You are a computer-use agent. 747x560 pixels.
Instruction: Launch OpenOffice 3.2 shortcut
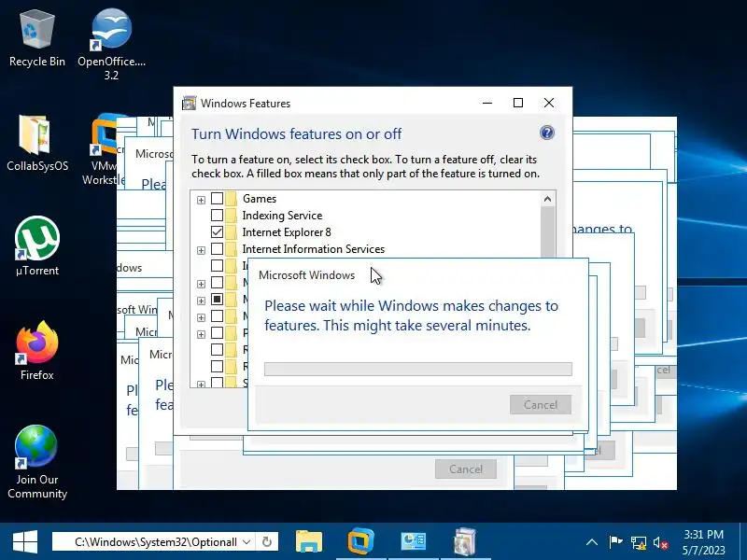pos(111,44)
